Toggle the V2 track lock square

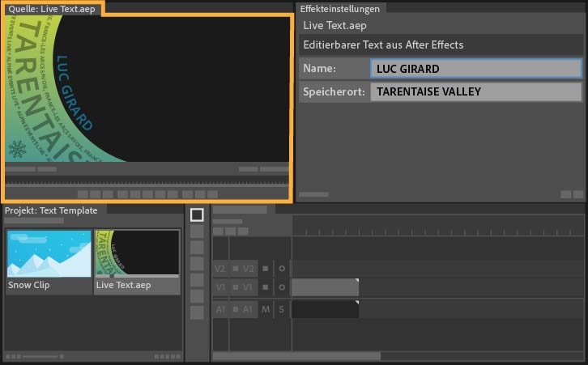(236, 269)
